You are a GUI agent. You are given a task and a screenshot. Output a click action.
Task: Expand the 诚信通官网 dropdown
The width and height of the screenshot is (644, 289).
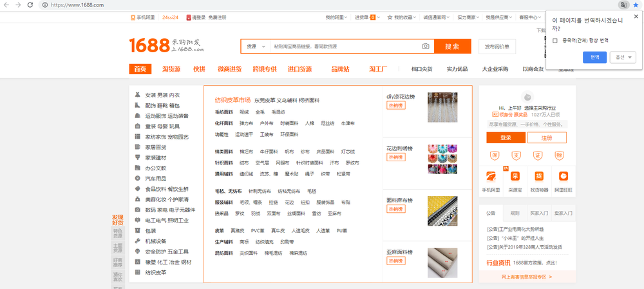(436, 17)
